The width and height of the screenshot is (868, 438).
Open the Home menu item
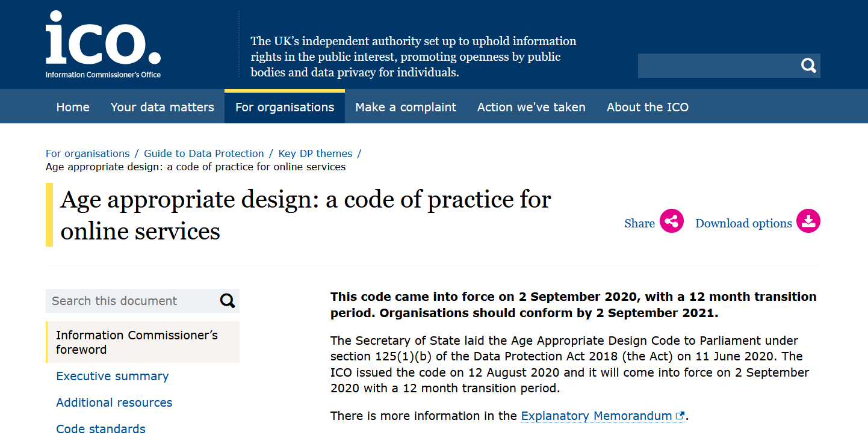coord(73,107)
